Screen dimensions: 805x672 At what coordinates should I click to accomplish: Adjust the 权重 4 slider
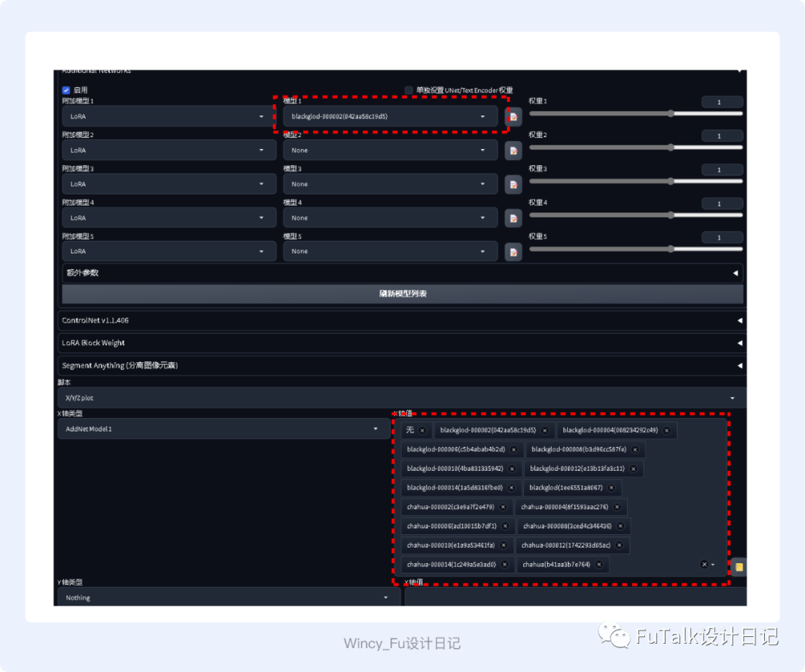click(636, 215)
